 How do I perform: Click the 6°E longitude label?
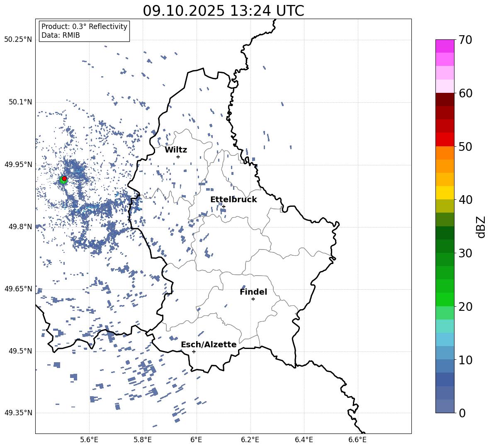pos(196,440)
